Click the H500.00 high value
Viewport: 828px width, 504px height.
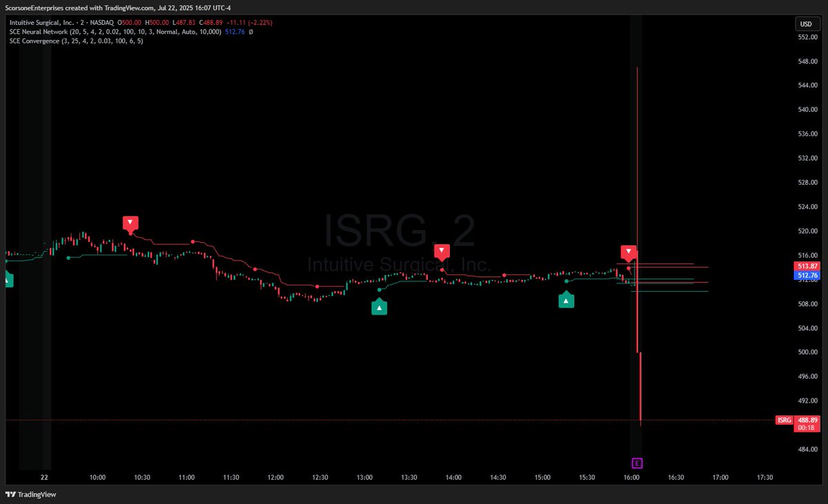(156, 23)
